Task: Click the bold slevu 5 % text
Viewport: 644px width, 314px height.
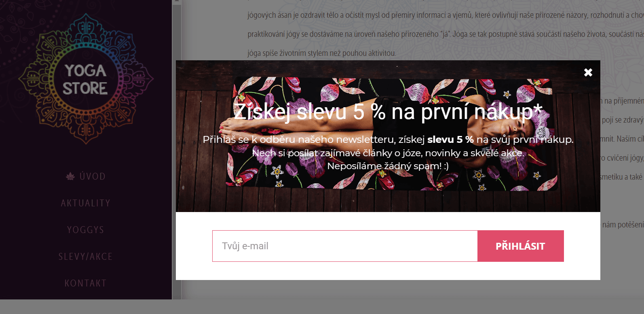Action: (x=450, y=140)
